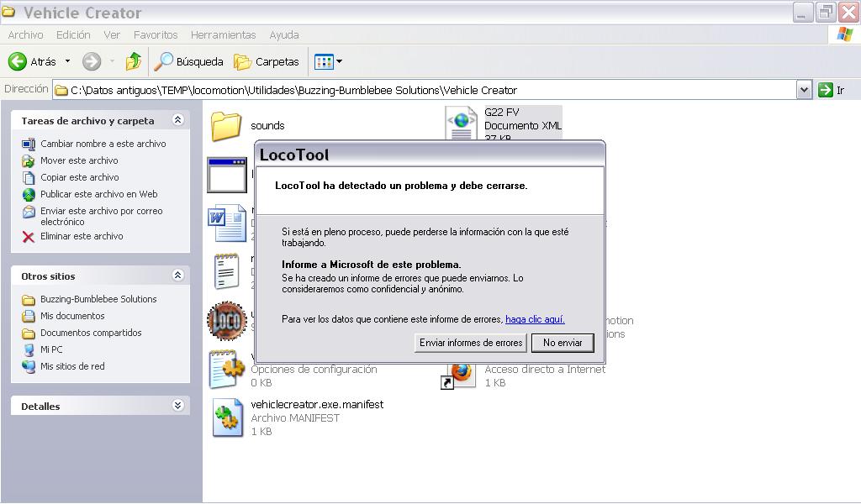Click Enviar informes de errores button
This screenshot has width=861, height=504.
471,343
